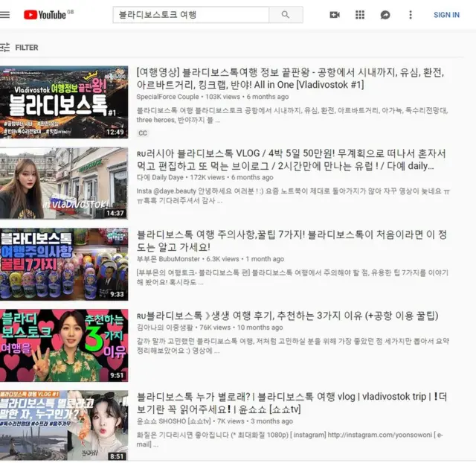
Task: Visit the 김아나의 이중생활 channel
Action: tap(164, 328)
